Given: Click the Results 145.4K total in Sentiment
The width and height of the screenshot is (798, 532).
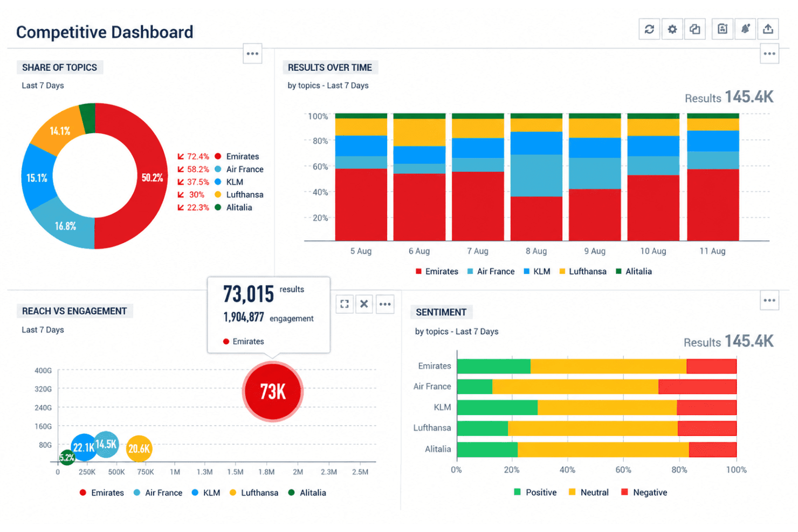Looking at the screenshot, I should click(728, 341).
